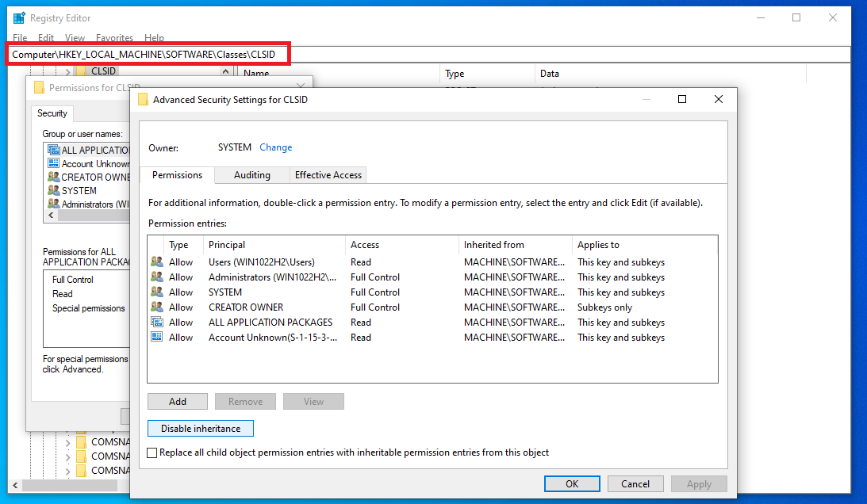The height and width of the screenshot is (504, 867).
Task: Click the Apply button
Action: click(x=699, y=483)
